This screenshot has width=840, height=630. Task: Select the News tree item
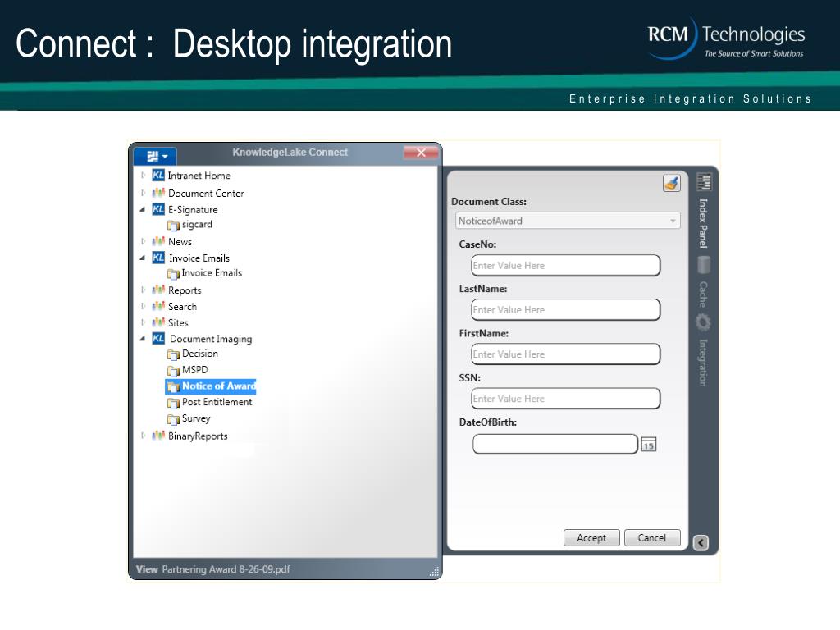pyautogui.click(x=180, y=242)
